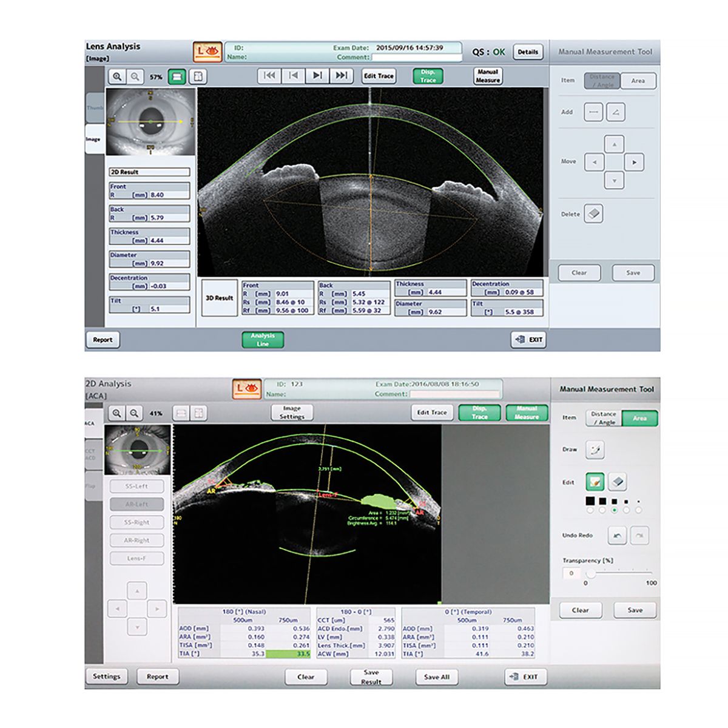Viewport: 728px width, 728px height.
Task: Open the patient Details dialog
Action: pyautogui.click(x=528, y=52)
